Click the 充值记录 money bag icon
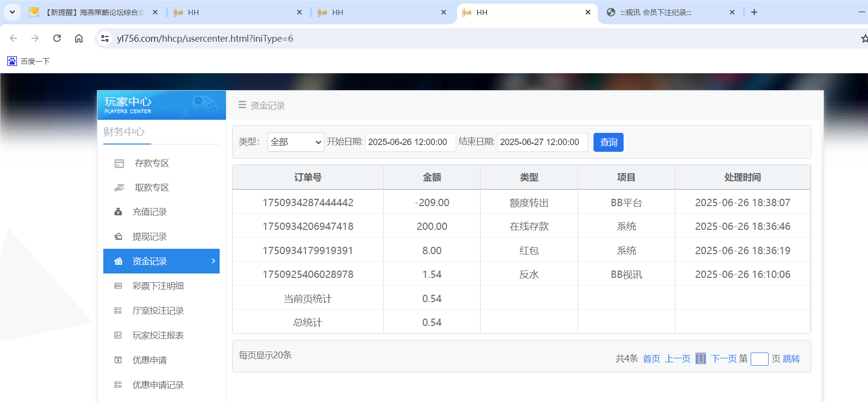The height and width of the screenshot is (402, 868). click(118, 212)
